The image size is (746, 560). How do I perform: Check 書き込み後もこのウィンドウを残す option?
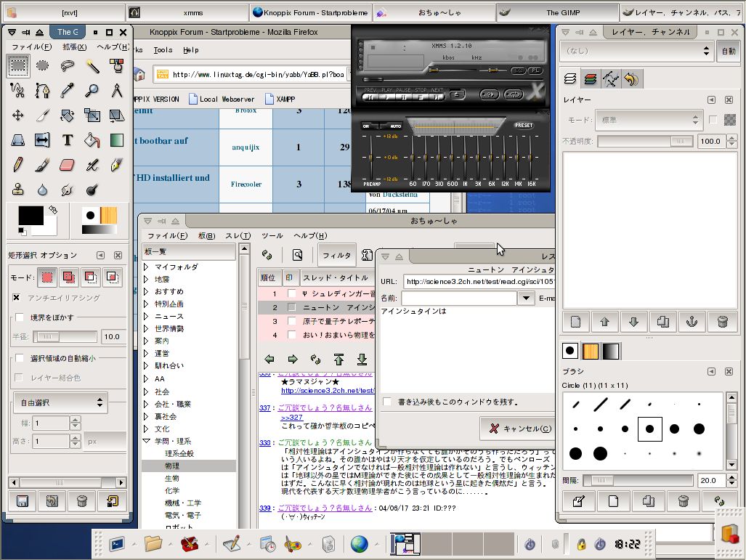pos(387,402)
